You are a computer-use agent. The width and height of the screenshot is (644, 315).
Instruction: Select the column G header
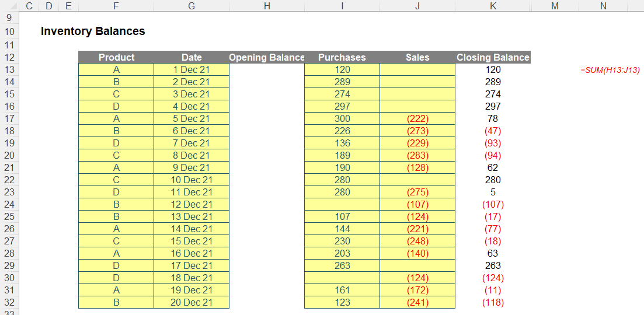tap(192, 6)
